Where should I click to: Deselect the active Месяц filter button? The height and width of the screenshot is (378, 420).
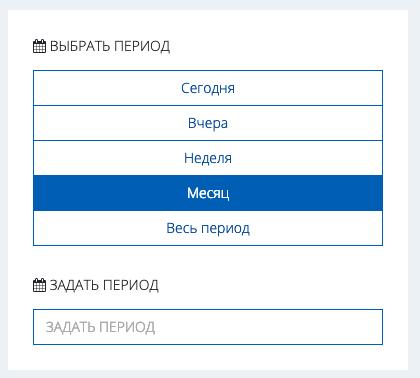point(208,193)
